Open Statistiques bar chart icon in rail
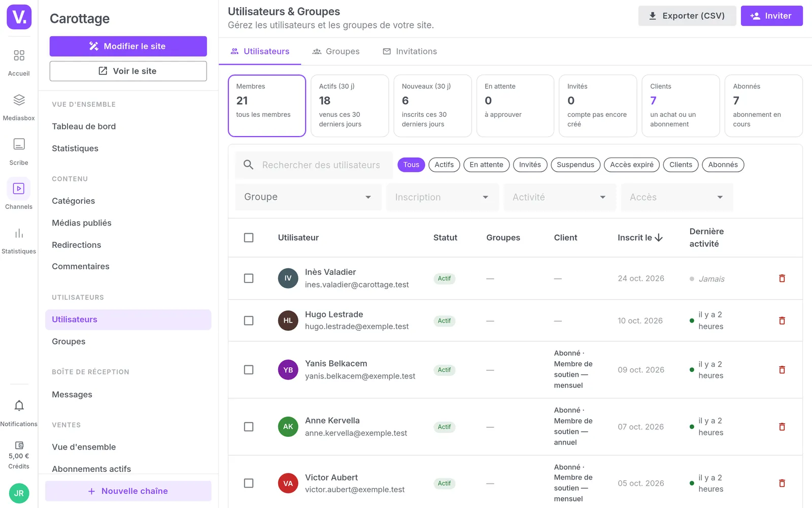The image size is (812, 508). 19,233
